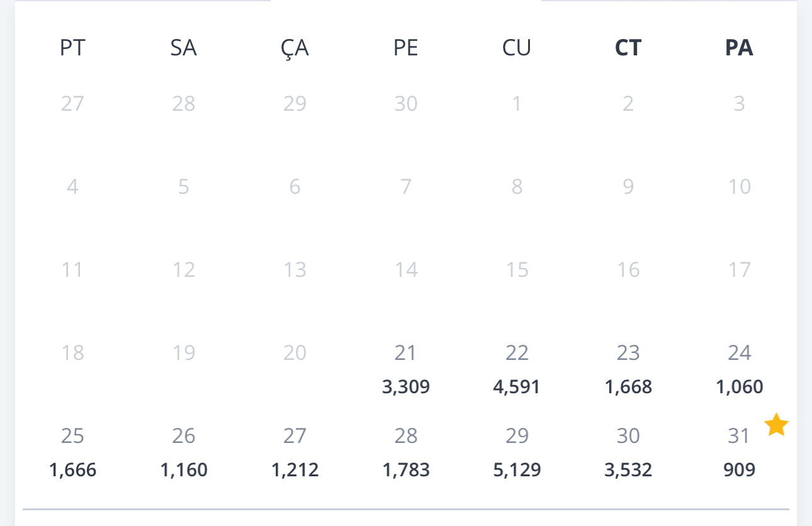Select day 21 priced 3,309
The width and height of the screenshot is (812, 526).
(406, 369)
